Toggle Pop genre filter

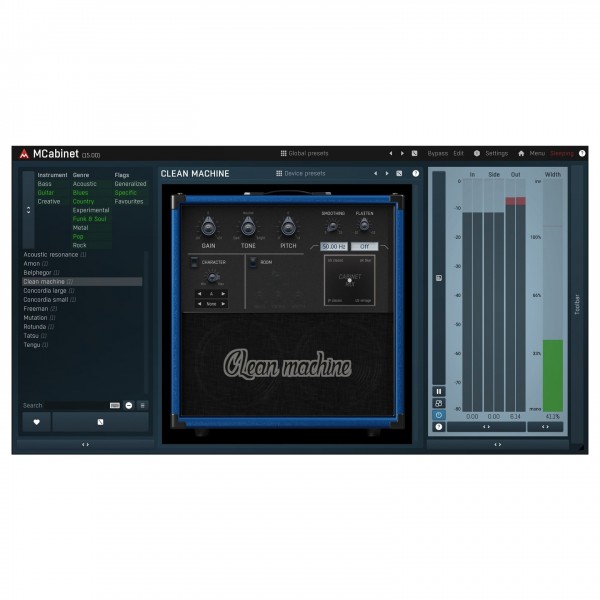[x=78, y=237]
